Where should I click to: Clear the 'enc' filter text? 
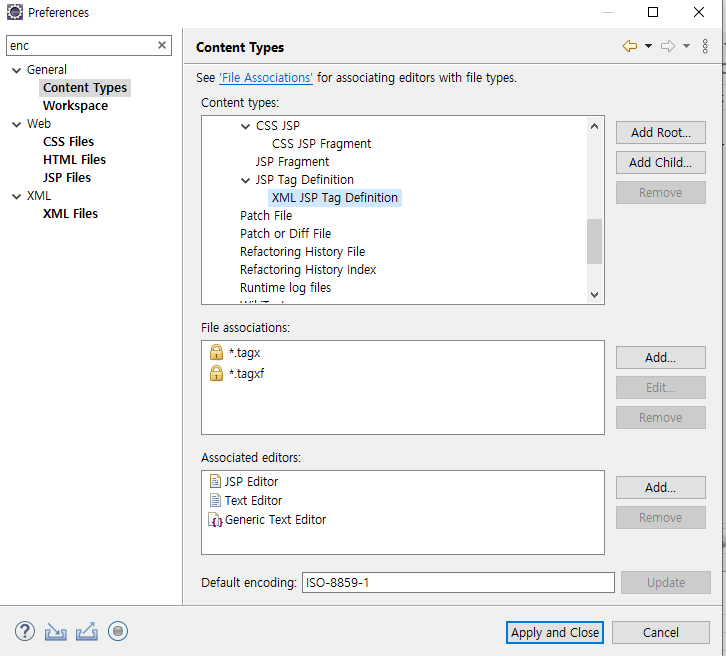coord(162,45)
